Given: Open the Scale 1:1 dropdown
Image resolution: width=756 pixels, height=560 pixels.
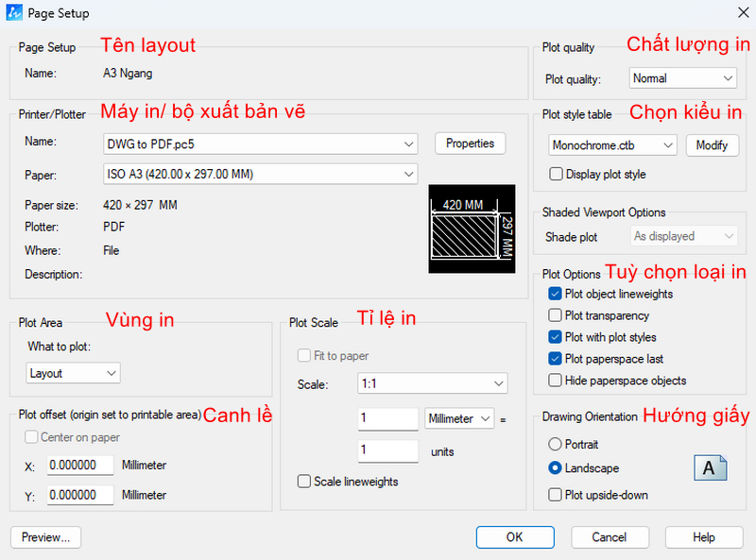Looking at the screenshot, I should click(433, 383).
